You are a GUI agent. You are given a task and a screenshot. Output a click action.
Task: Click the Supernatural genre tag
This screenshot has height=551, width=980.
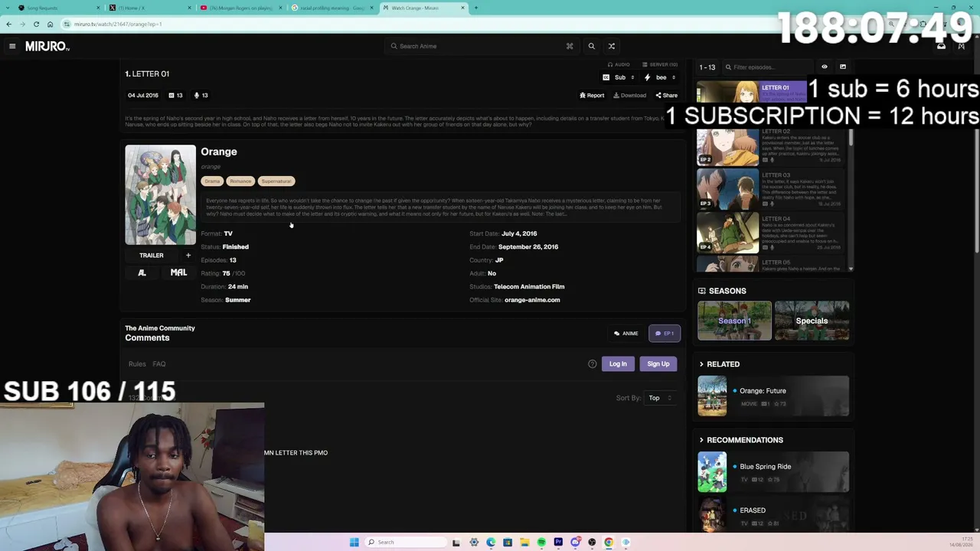[x=276, y=181]
